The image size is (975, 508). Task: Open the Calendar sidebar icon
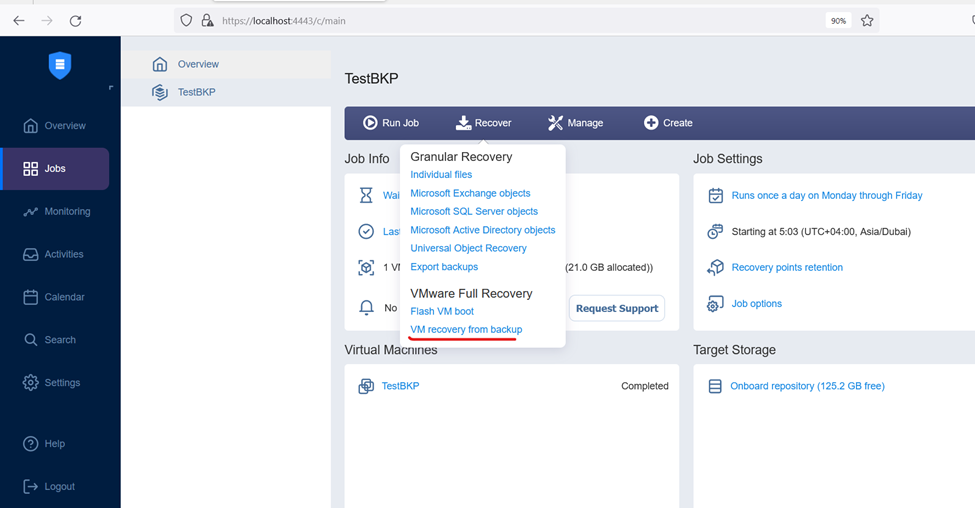[30, 297]
